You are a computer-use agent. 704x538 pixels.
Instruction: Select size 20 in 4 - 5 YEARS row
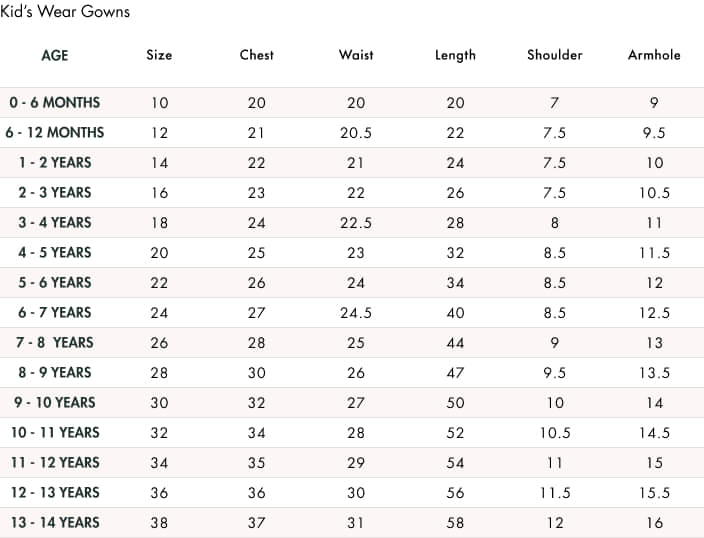tap(159, 253)
